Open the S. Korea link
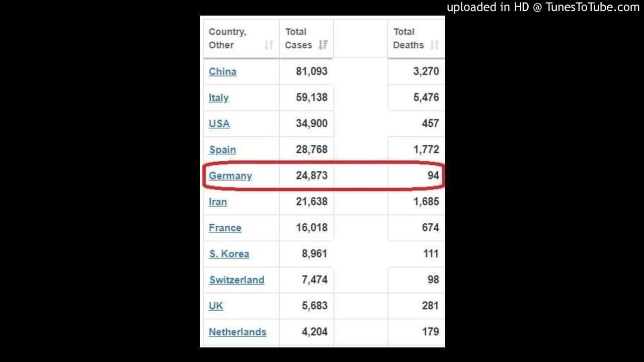The height and width of the screenshot is (362, 644). tap(229, 254)
